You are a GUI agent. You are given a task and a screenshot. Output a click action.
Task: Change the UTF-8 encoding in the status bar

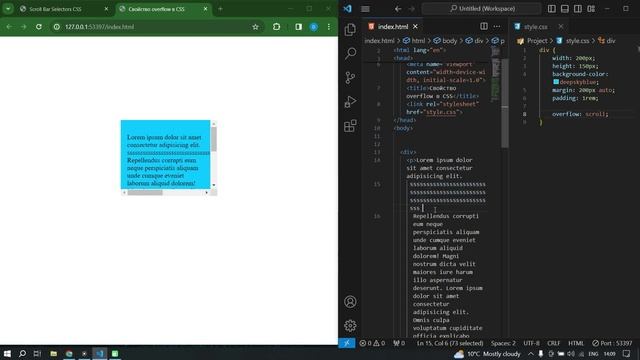click(x=531, y=343)
